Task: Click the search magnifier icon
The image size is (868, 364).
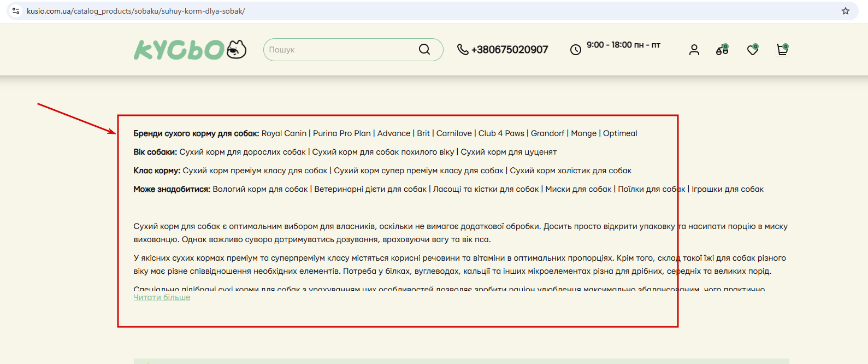Action: (424, 49)
